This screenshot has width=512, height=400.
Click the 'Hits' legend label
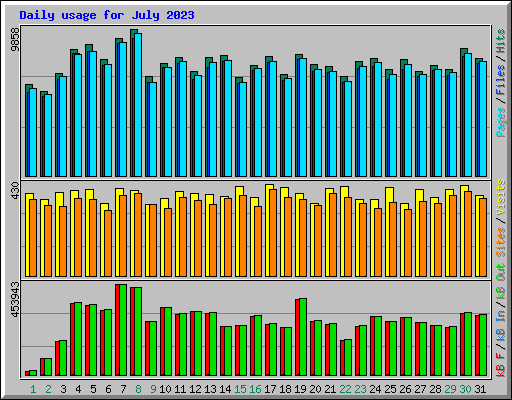(x=501, y=41)
